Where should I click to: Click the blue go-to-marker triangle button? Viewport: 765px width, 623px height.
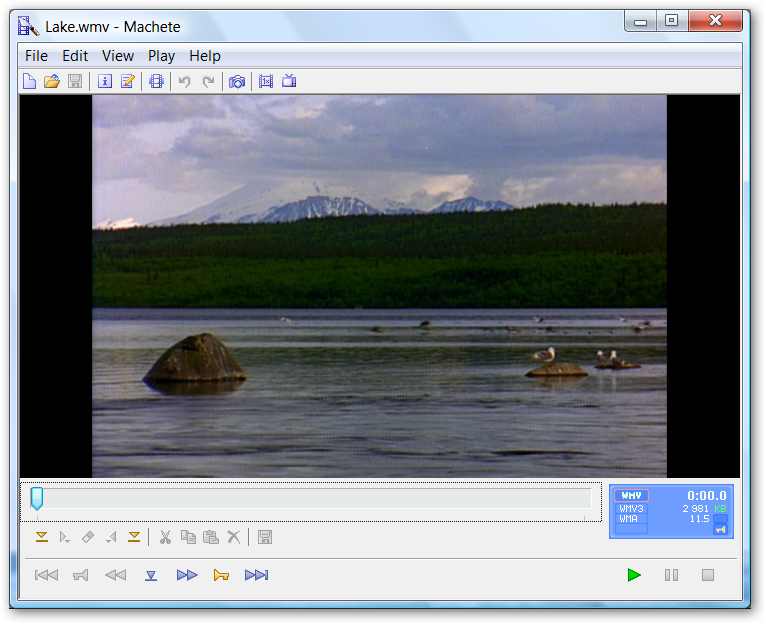tap(151, 576)
